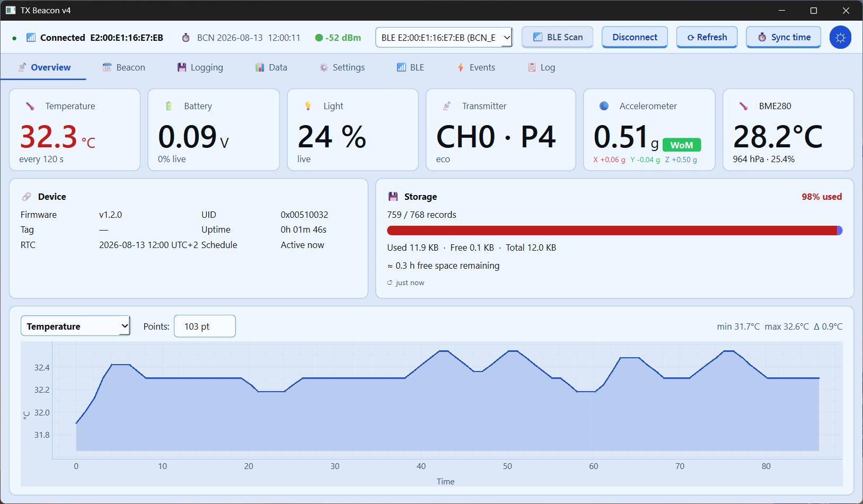Click the link icon beside Device heading
The height and width of the screenshot is (504, 863).
coord(27,197)
